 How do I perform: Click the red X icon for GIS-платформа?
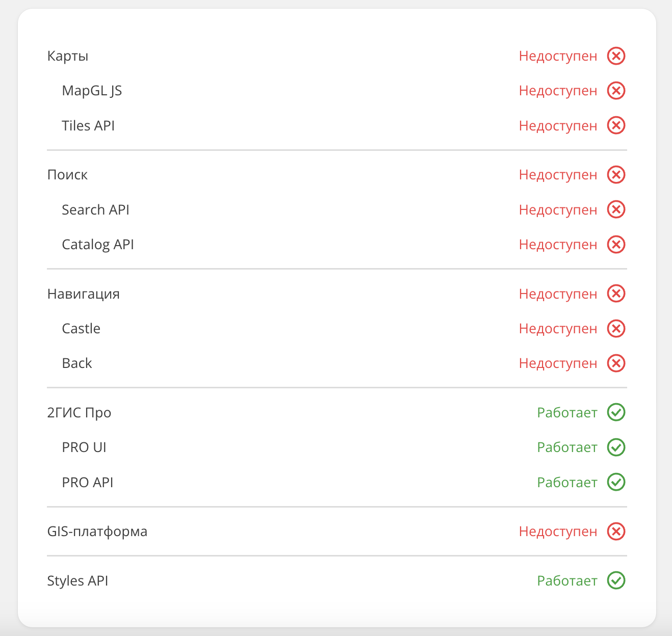(x=616, y=532)
